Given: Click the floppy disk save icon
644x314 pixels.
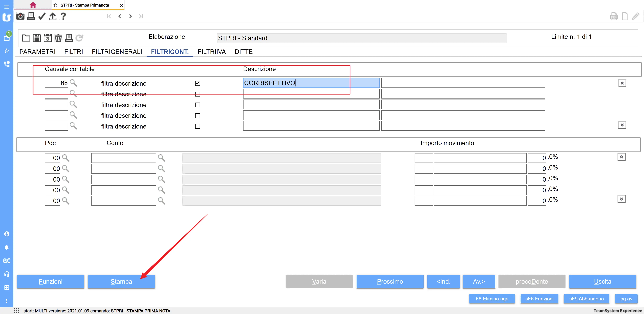Looking at the screenshot, I should pyautogui.click(x=37, y=38).
